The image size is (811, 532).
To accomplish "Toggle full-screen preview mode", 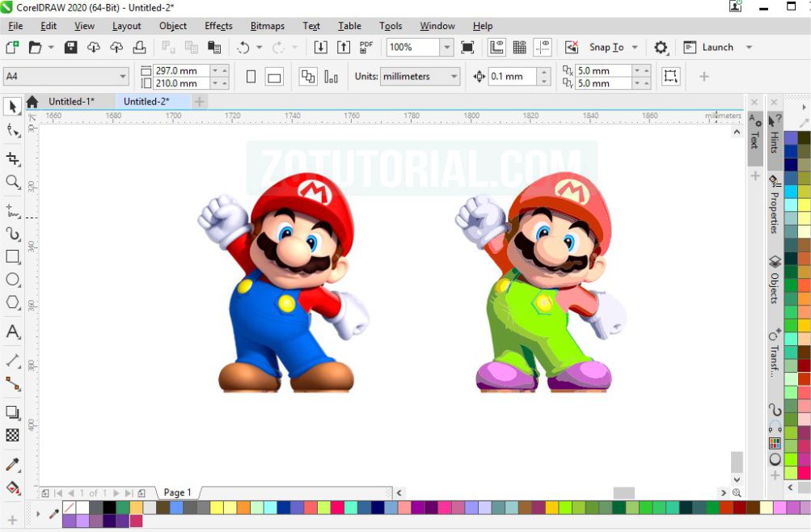I will 467,47.
